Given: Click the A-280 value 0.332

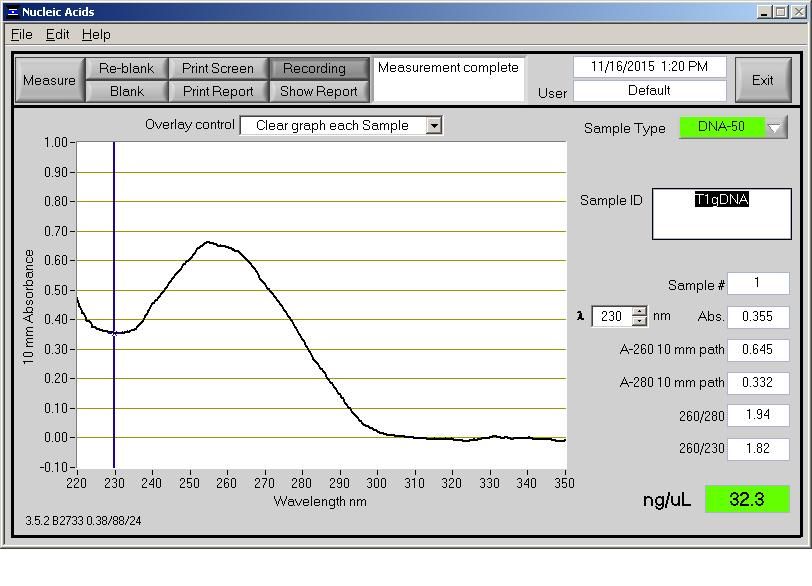Looking at the screenshot, I should [758, 383].
